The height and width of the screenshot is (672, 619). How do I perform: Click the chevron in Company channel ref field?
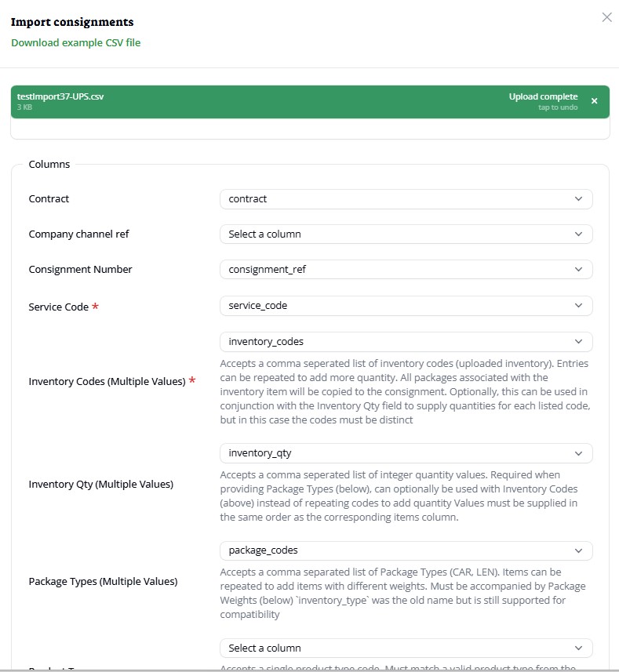(579, 234)
